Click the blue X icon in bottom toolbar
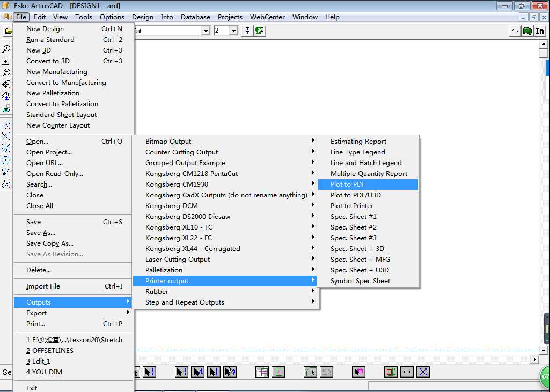 coord(423,372)
